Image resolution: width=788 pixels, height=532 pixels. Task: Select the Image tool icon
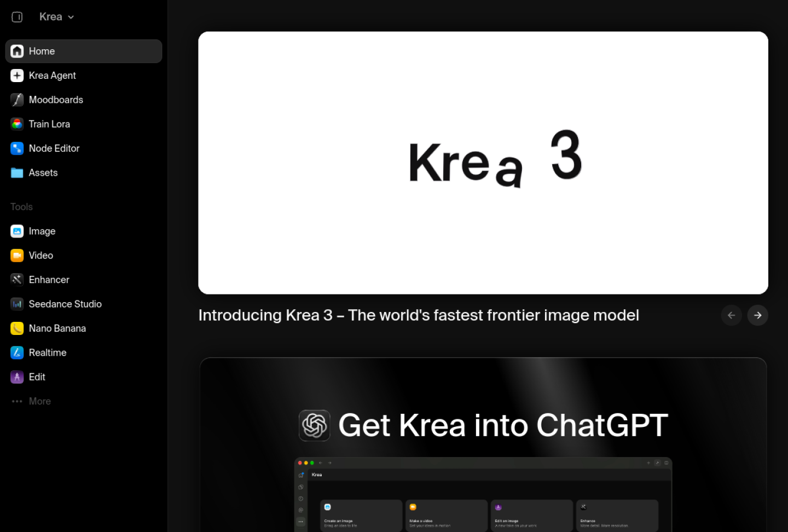[17, 231]
